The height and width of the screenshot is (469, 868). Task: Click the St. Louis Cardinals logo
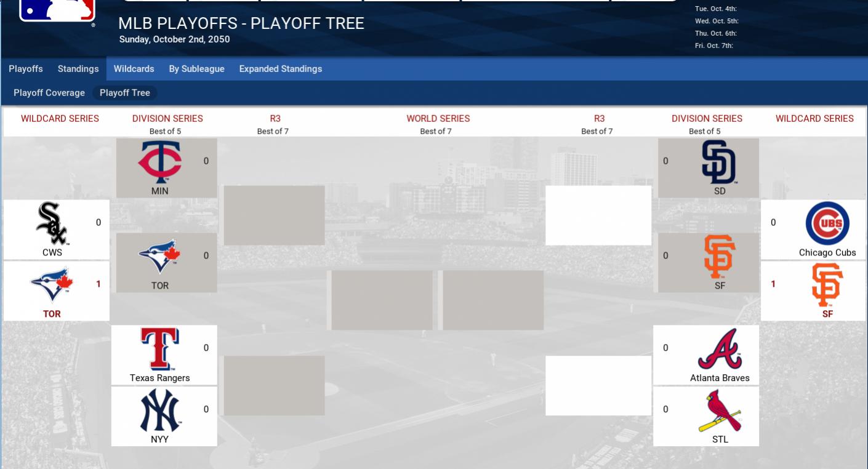[x=720, y=411]
